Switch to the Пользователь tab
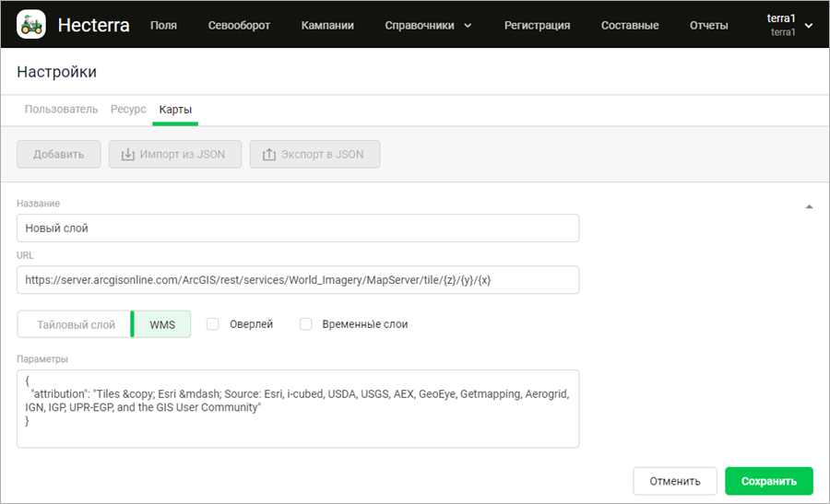 click(x=61, y=110)
